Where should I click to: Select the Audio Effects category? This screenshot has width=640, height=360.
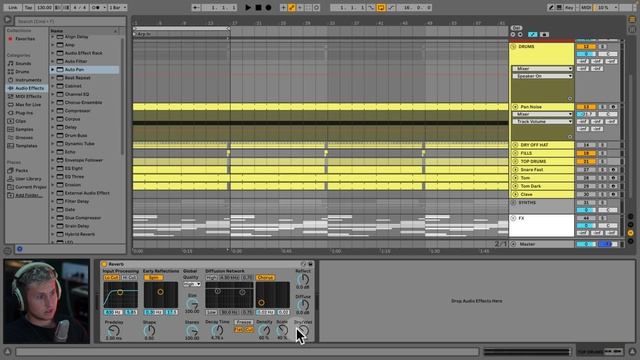(26, 88)
